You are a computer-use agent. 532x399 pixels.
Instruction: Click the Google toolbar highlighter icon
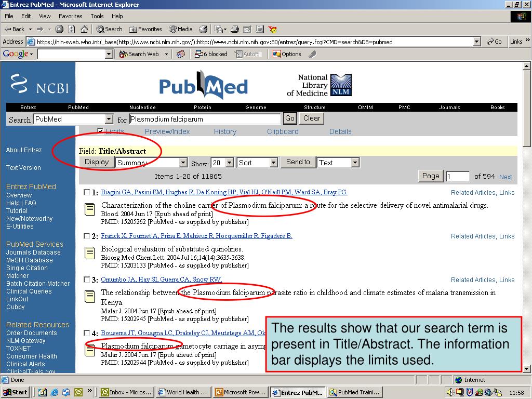click(x=312, y=54)
